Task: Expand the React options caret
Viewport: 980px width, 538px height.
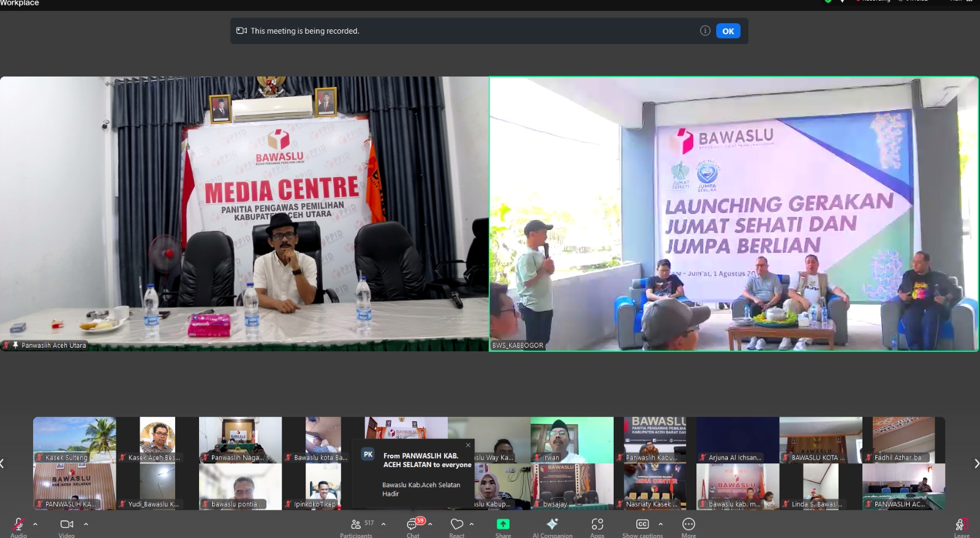Action: [472, 524]
